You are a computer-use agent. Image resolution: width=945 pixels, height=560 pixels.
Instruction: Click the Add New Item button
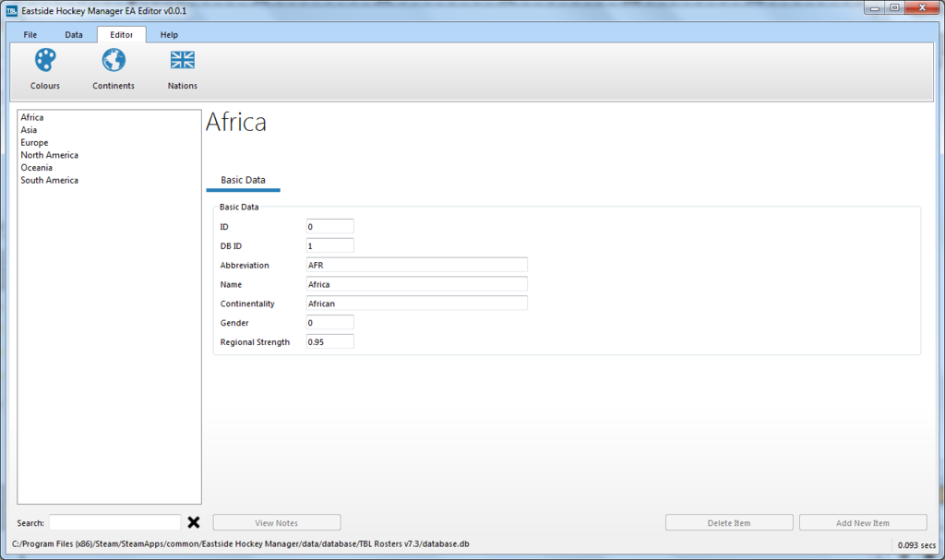pos(863,522)
